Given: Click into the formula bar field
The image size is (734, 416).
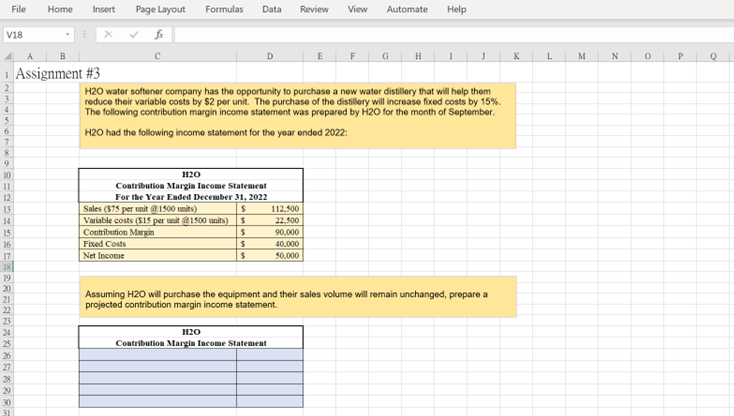Looking at the screenshot, I should point(454,35).
